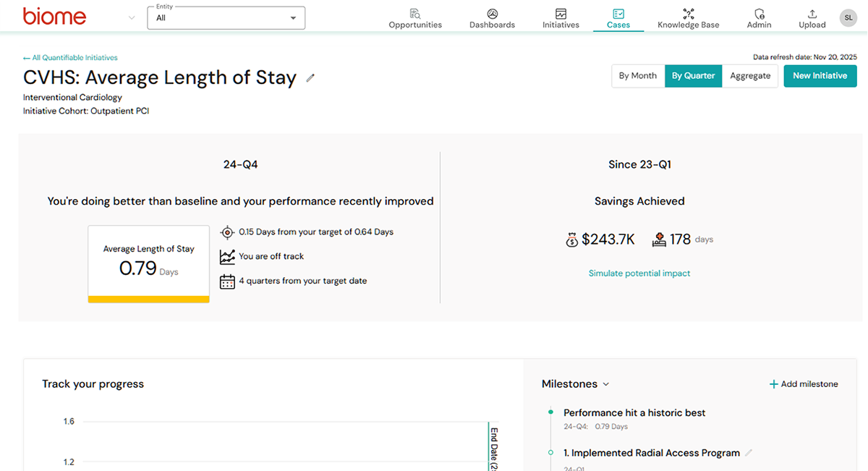Click the Add milestone button
The width and height of the screenshot is (868, 471).
point(804,384)
